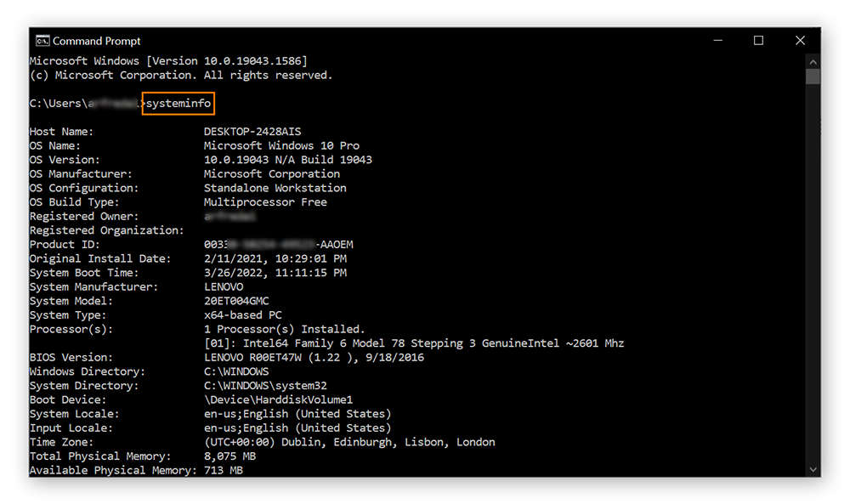The width and height of the screenshot is (850, 504).
Task: Click the scroll-down arrow on the scrollbar
Action: coord(813,468)
